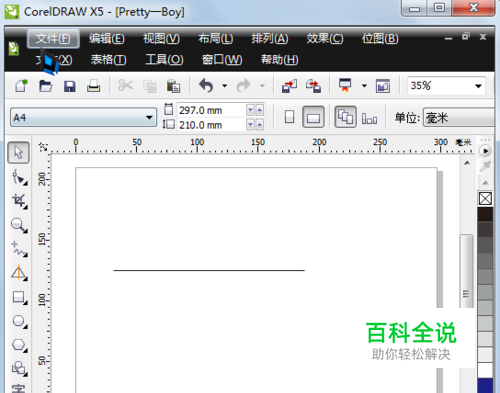Print the document
This screenshot has height=393, width=500.
[x=94, y=86]
